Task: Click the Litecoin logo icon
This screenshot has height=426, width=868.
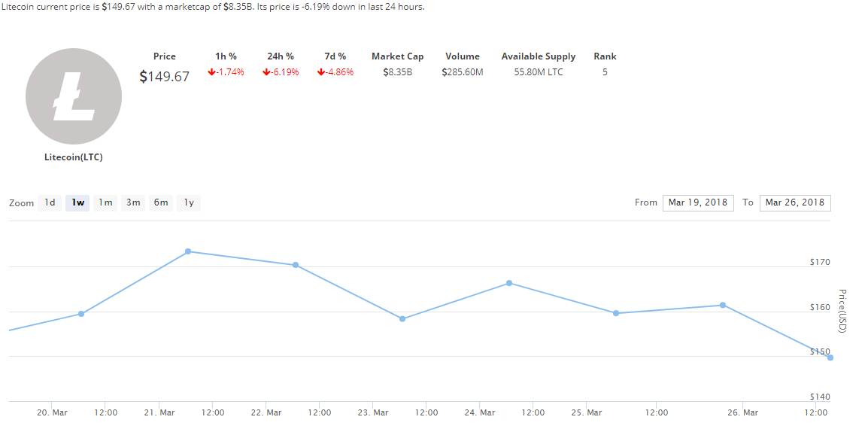Action: click(74, 96)
